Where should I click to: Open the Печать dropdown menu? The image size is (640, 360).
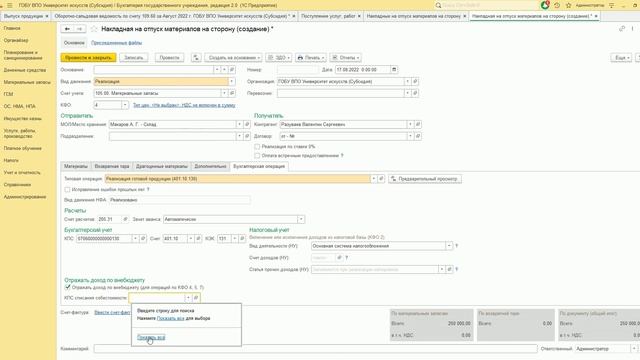pyautogui.click(x=311, y=58)
